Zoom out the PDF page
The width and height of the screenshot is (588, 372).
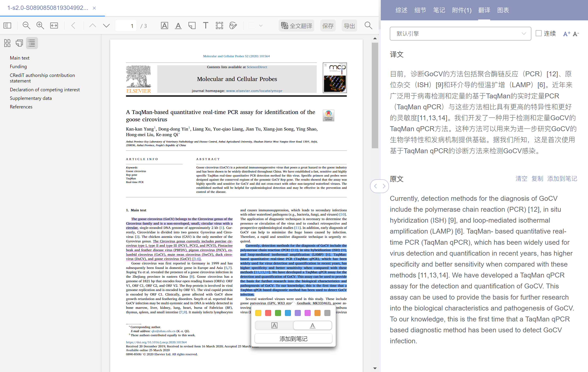coord(26,26)
